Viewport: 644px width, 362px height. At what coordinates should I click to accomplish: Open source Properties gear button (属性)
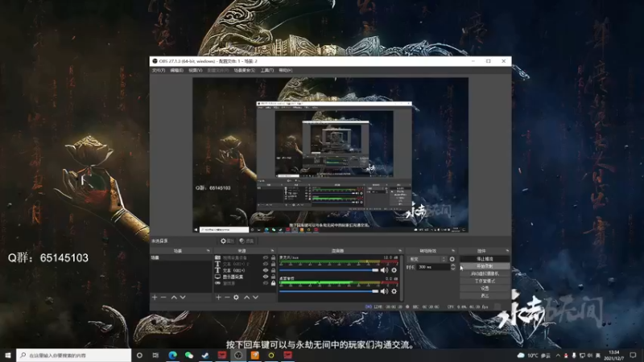click(227, 241)
